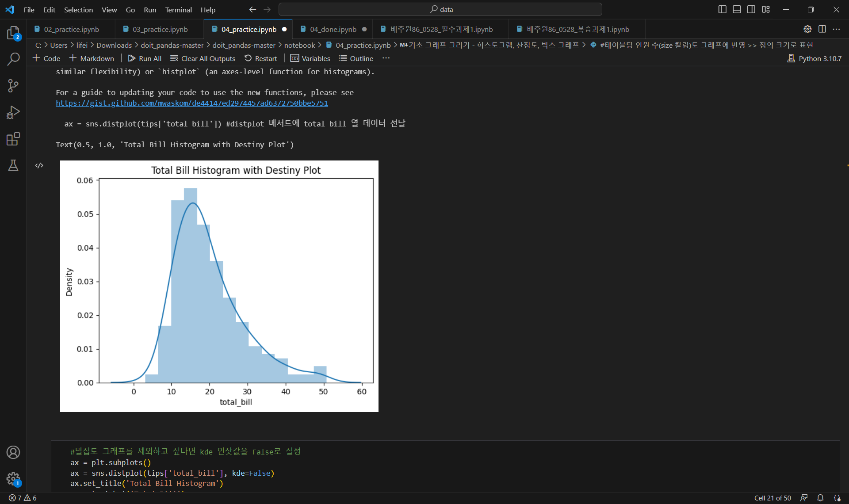
Task: Switch to the 03_practice.ipynb tab
Action: 160,29
